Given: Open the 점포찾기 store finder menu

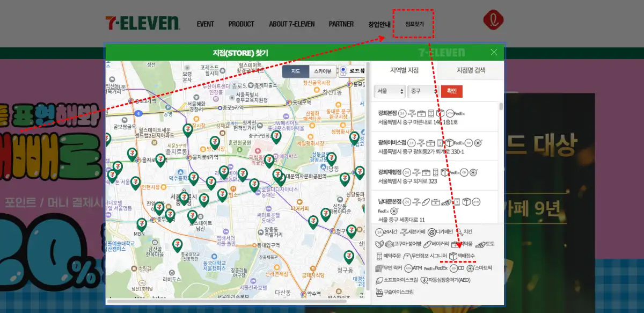Looking at the screenshot, I should coord(414,24).
